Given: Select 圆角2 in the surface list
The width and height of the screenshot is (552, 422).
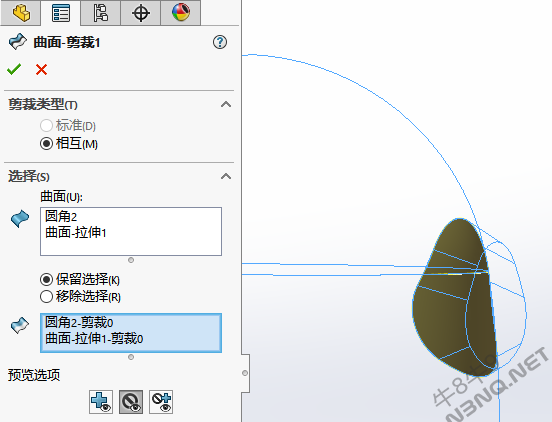Looking at the screenshot, I should click(61, 216).
